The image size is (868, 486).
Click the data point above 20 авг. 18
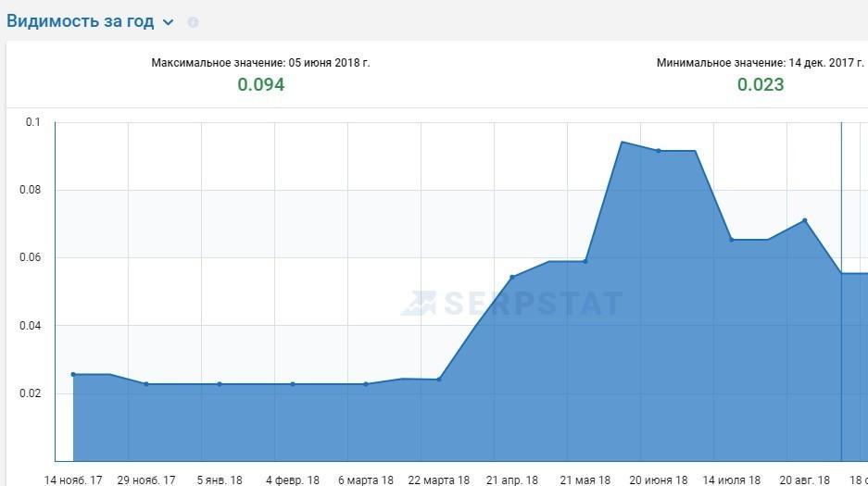pos(805,220)
